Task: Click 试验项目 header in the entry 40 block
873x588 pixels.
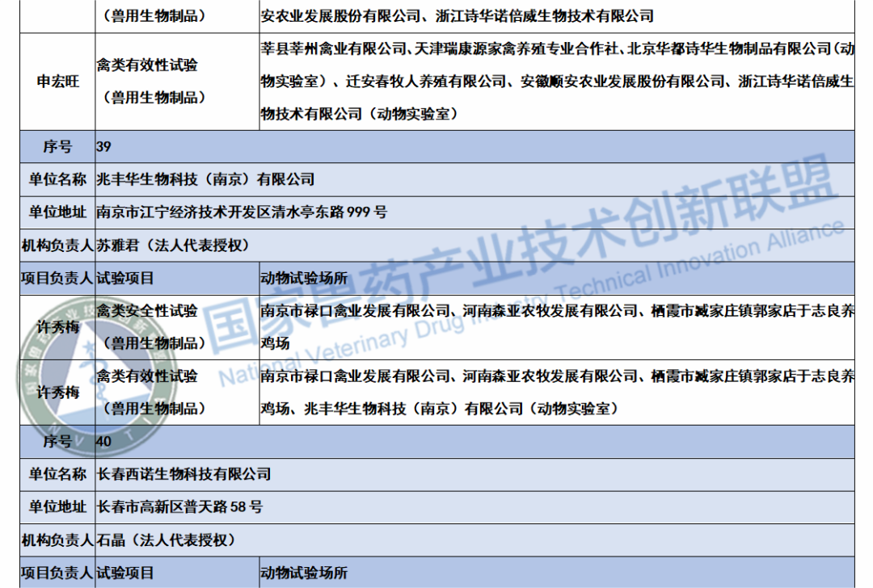Action: [125, 573]
